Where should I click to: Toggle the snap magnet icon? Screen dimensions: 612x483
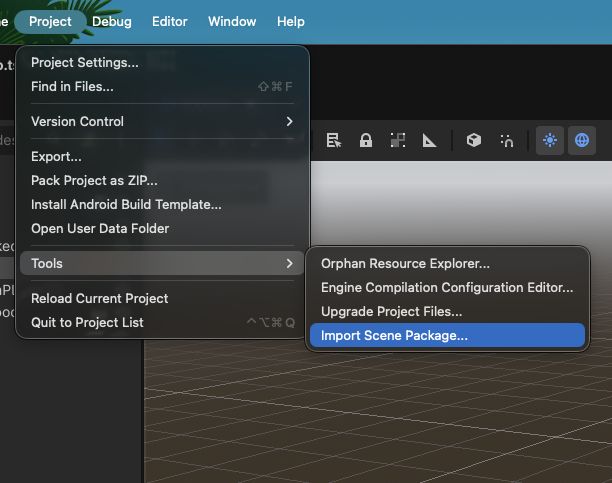click(x=507, y=140)
